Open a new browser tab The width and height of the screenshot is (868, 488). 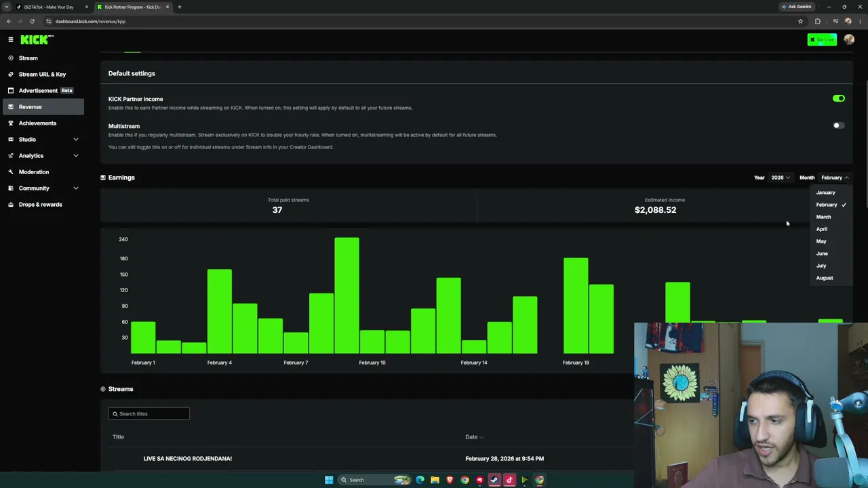[x=179, y=7]
